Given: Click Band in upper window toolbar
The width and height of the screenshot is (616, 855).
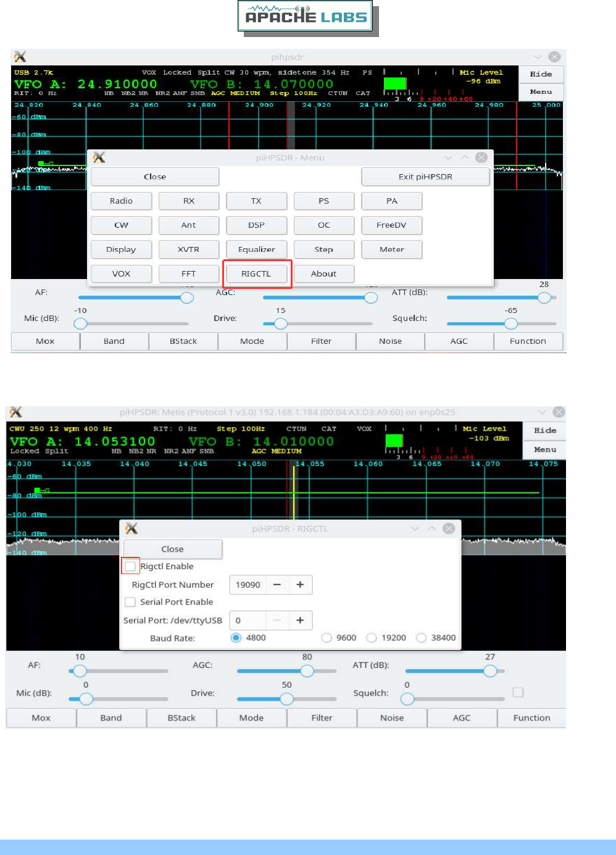Looking at the screenshot, I should [x=114, y=341].
